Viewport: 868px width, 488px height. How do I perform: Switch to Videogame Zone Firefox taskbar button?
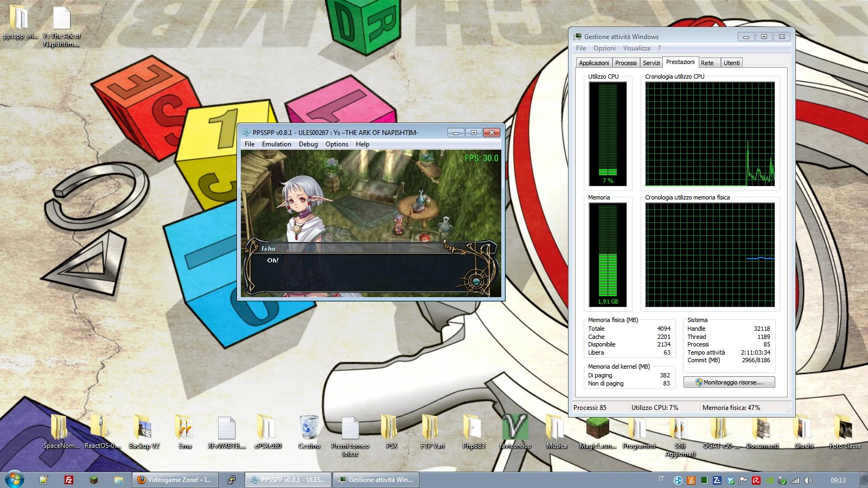175,480
